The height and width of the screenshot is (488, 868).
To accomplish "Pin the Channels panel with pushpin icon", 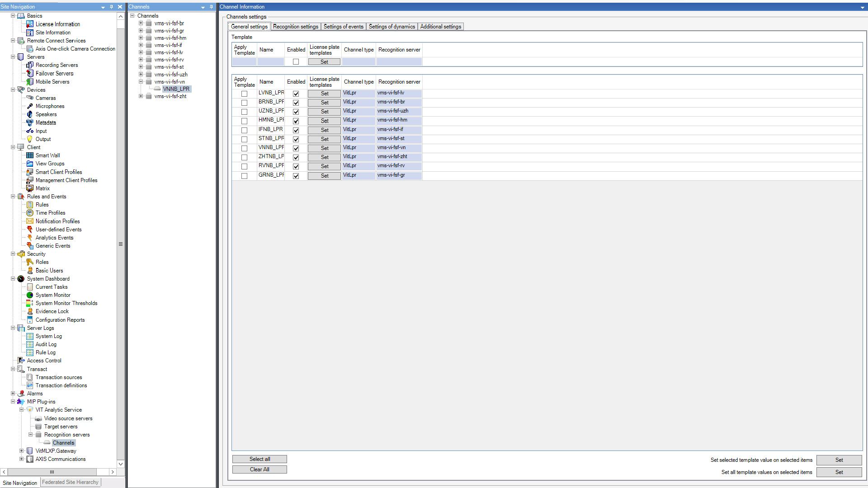I will (x=211, y=7).
